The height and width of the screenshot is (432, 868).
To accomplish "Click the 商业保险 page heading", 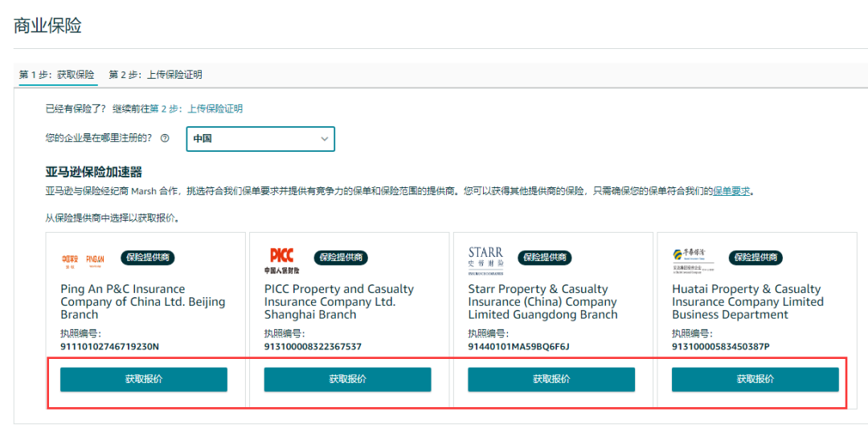I will pos(47,26).
